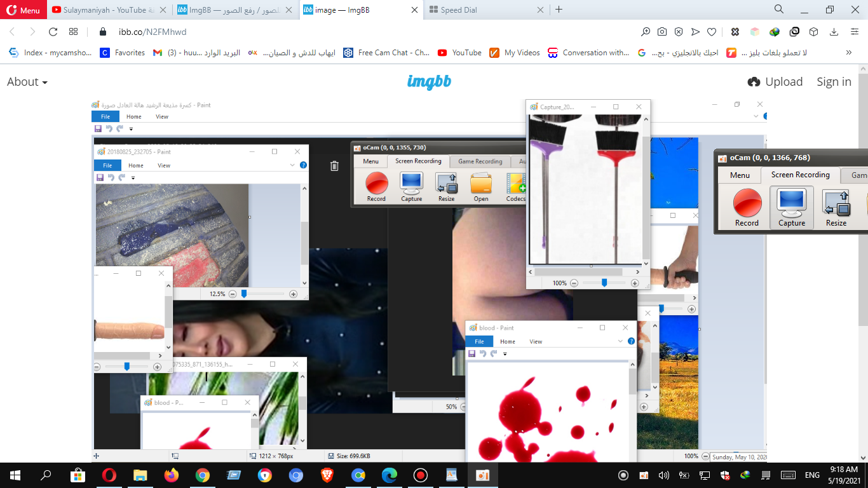868x488 pixels.
Task: Expand the bookmarks bar overflow chevron
Action: point(848,53)
